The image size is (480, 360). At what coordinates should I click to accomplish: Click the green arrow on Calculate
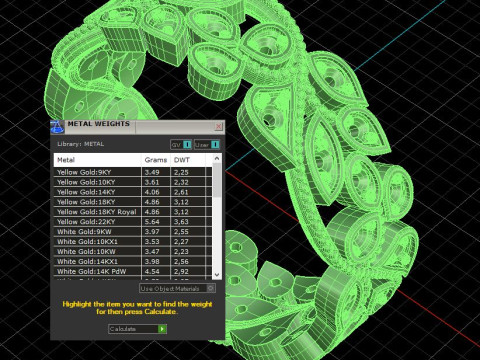pyautogui.click(x=162, y=329)
